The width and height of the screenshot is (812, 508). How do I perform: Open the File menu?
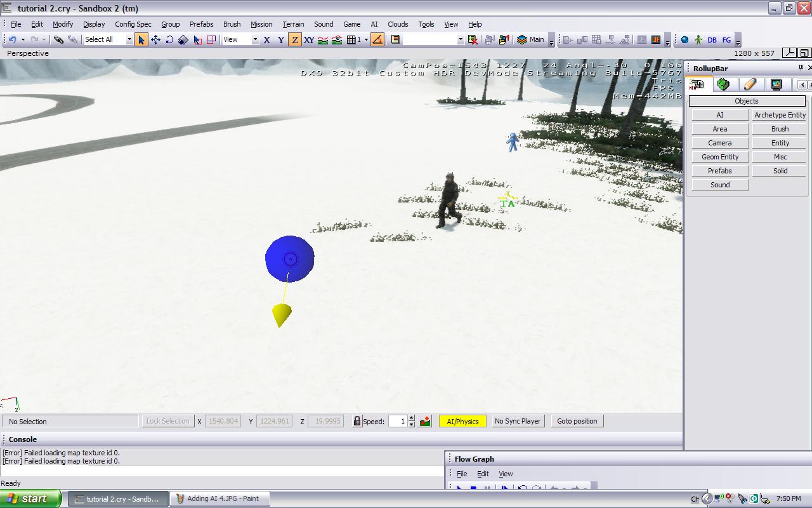point(16,24)
